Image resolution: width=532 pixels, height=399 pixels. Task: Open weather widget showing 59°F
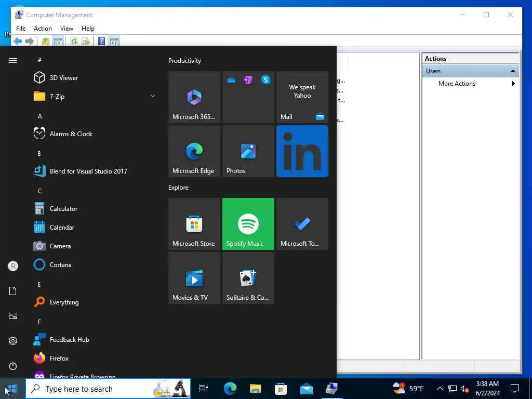tap(408, 389)
